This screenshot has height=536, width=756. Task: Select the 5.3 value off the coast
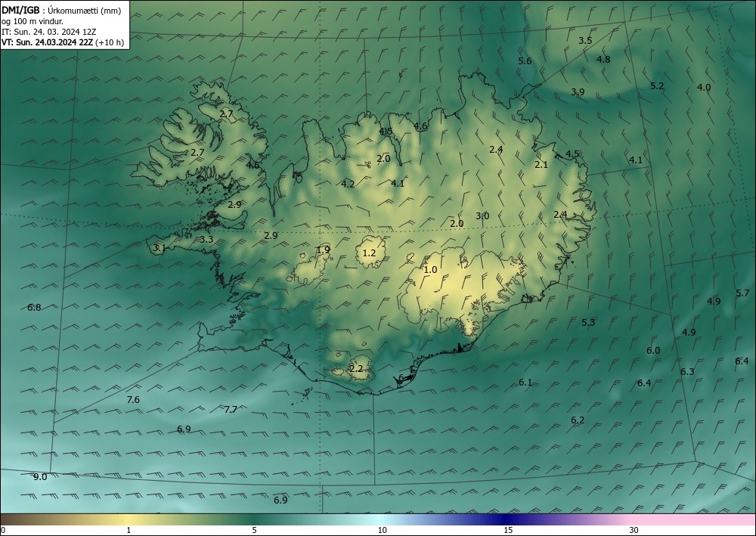pyautogui.click(x=588, y=323)
